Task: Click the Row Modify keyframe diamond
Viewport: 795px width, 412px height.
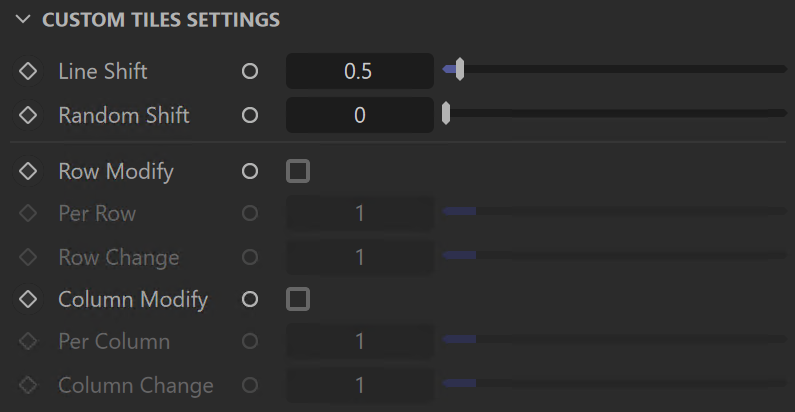Action: (28, 171)
